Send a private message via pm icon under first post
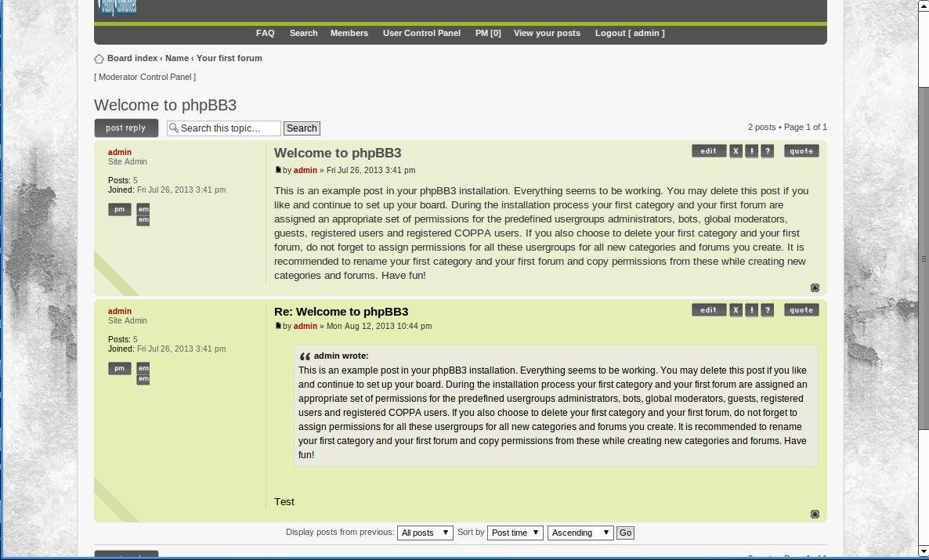929x560 pixels. click(119, 209)
